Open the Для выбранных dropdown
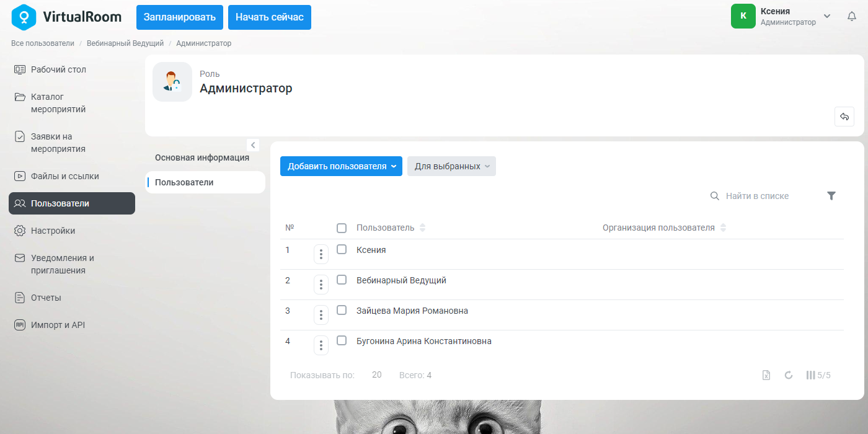The height and width of the screenshot is (434, 868). (x=451, y=166)
